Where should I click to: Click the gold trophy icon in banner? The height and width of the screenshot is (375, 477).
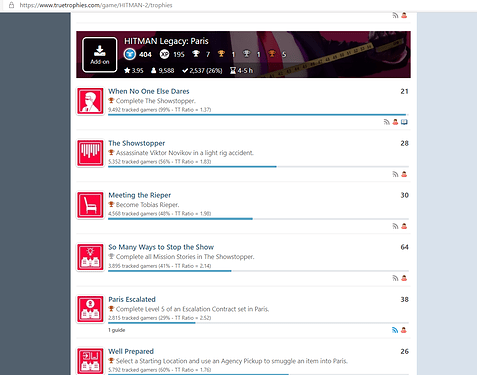tap(221, 54)
